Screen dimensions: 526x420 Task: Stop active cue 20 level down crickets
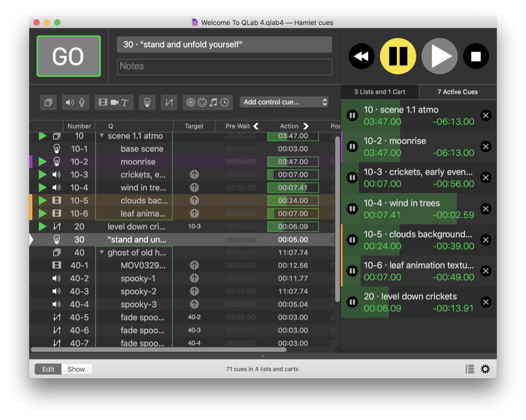point(485,302)
